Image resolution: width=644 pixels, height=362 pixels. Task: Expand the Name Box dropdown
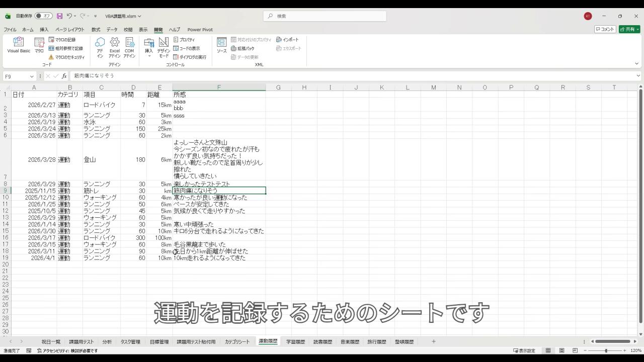[32, 76]
